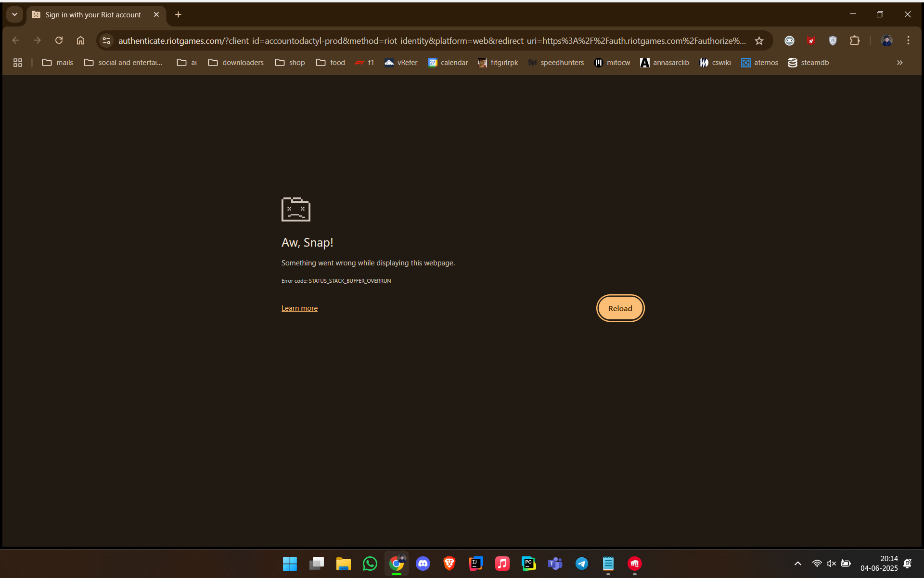The image size is (924, 578).
Task: Open the food bookmark folder
Action: (331, 63)
